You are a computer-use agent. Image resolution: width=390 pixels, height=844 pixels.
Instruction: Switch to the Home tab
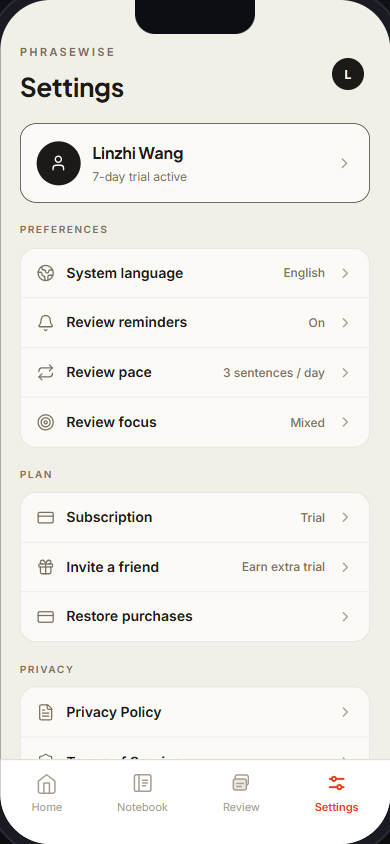coord(47,793)
